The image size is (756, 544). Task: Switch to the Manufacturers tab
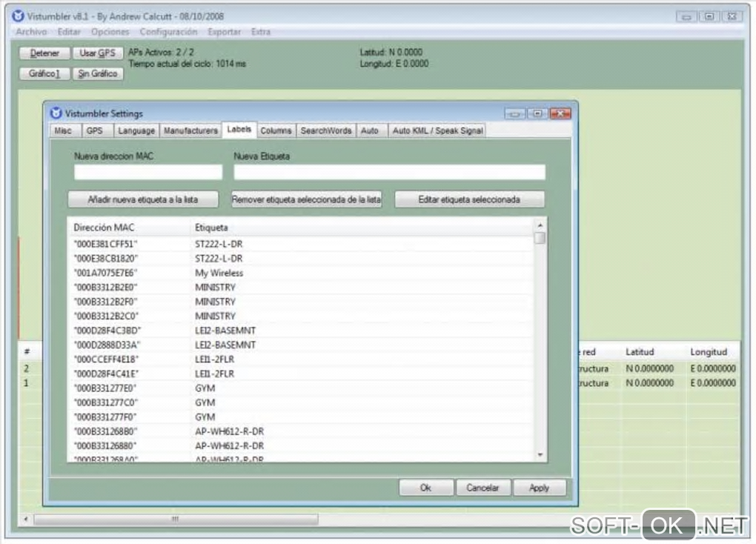(190, 130)
